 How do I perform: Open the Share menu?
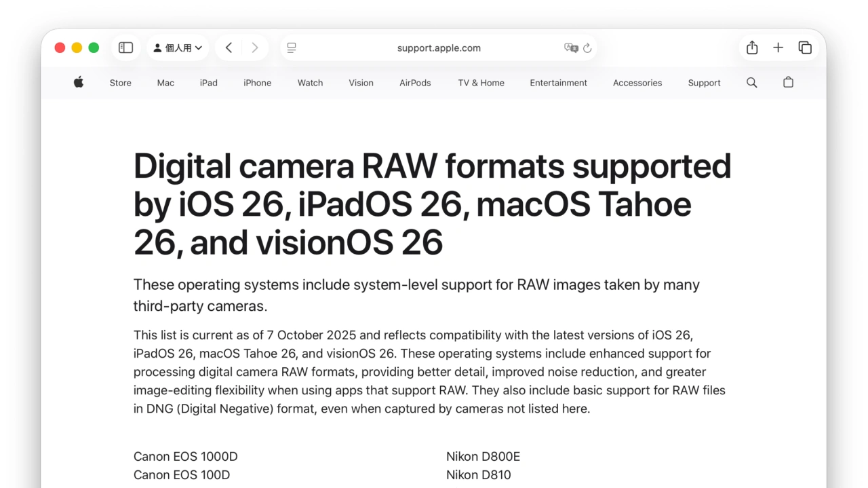click(x=752, y=48)
